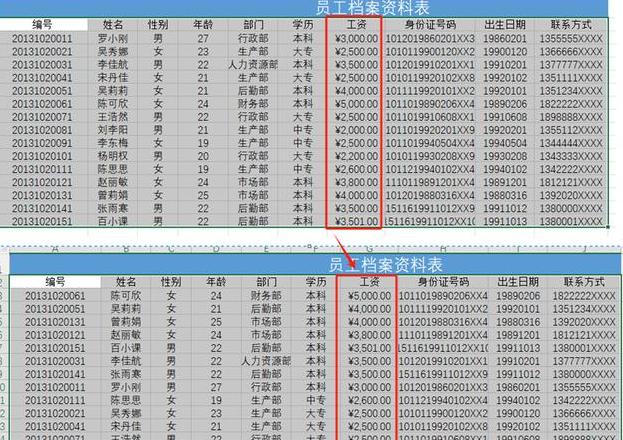
Task: Click 赵丽敏 name cell in lower table
Action: click(x=126, y=335)
